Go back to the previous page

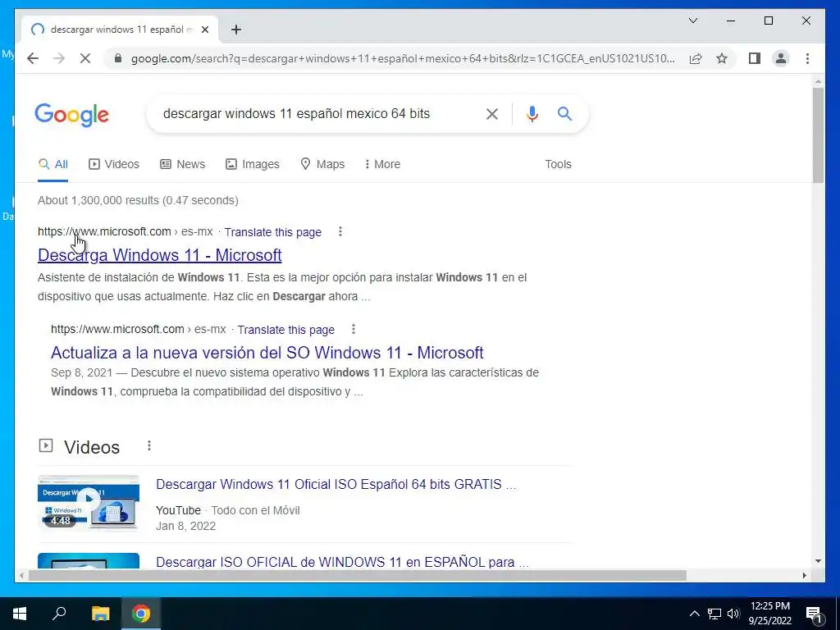click(33, 58)
